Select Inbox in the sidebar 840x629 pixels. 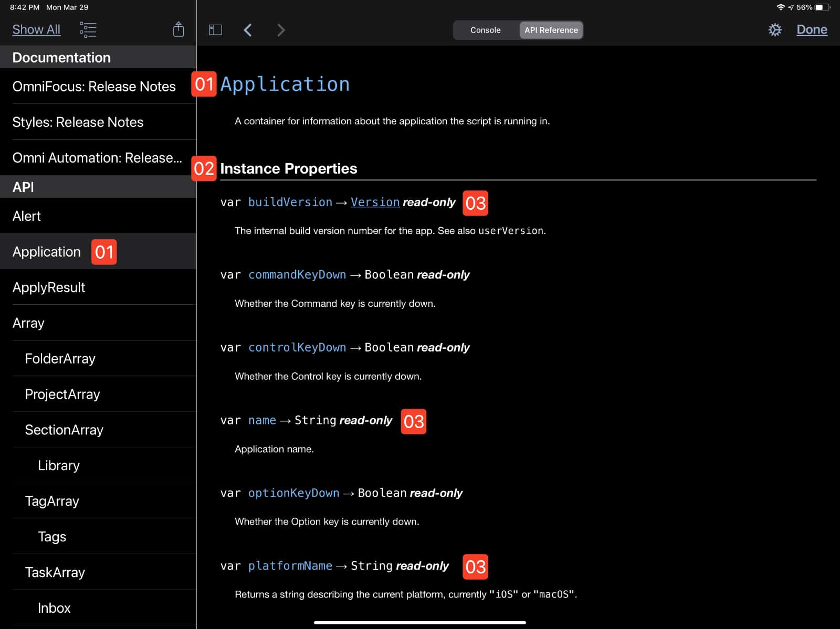pyautogui.click(x=98, y=608)
